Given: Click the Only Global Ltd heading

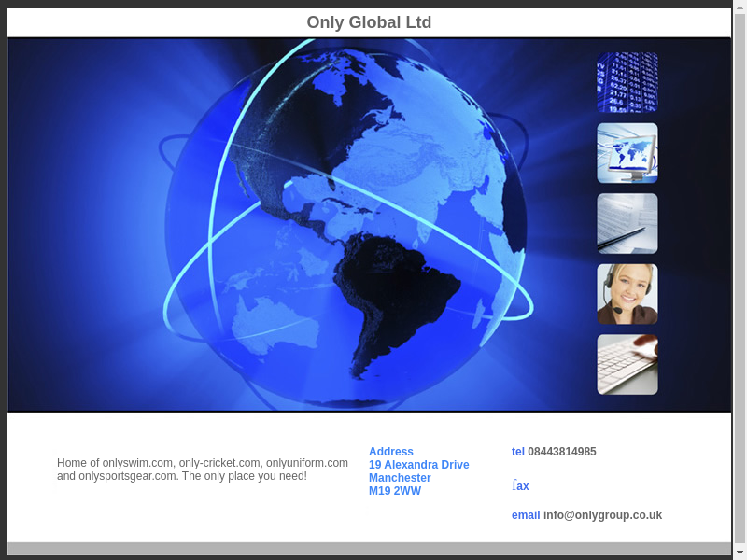Looking at the screenshot, I should click(x=369, y=22).
